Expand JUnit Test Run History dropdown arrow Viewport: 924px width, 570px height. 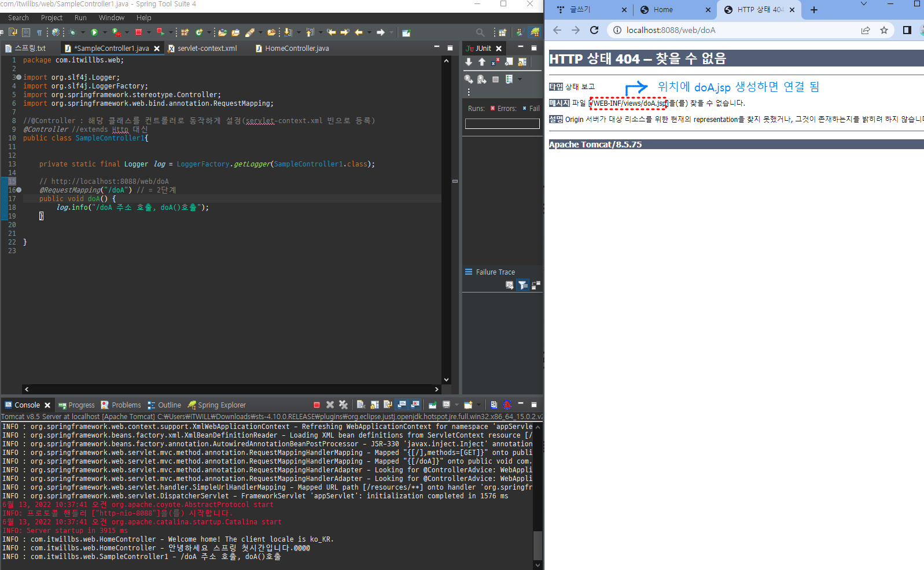[520, 79]
